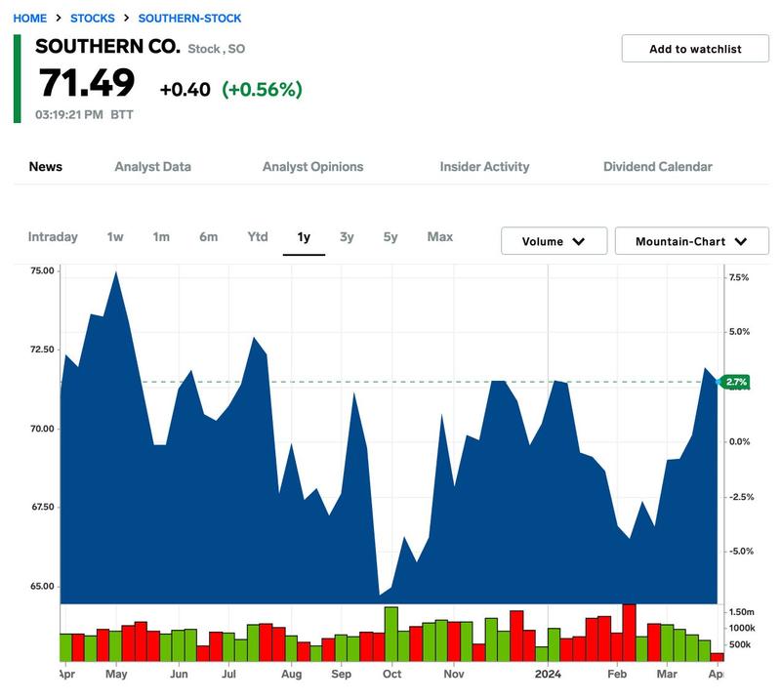Open the STOCKS breadcrumb link
The image size is (781, 700).
click(x=92, y=19)
